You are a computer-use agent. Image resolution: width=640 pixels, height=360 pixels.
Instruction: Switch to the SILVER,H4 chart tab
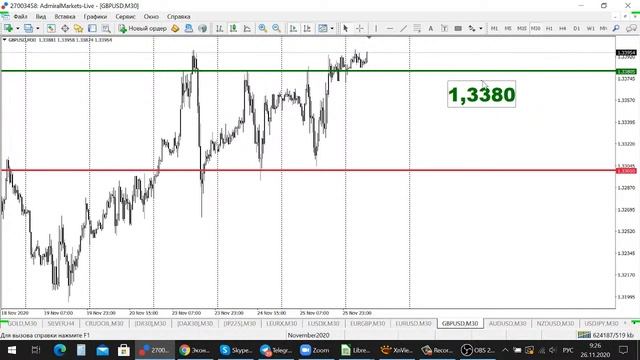point(61,323)
